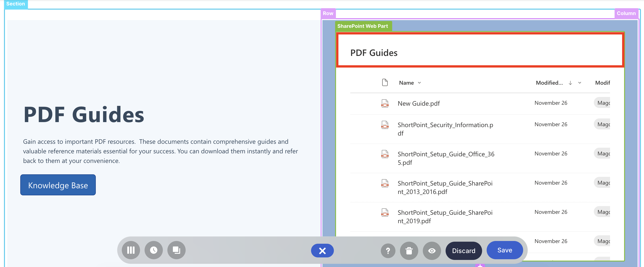644x267 pixels.
Task: Click the blue X close toolbar button
Action: click(x=322, y=251)
